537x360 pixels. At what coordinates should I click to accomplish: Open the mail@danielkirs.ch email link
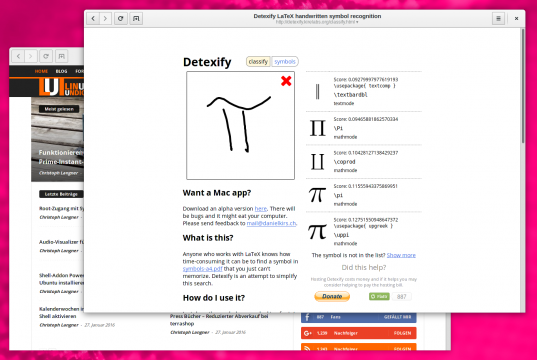[271, 223]
